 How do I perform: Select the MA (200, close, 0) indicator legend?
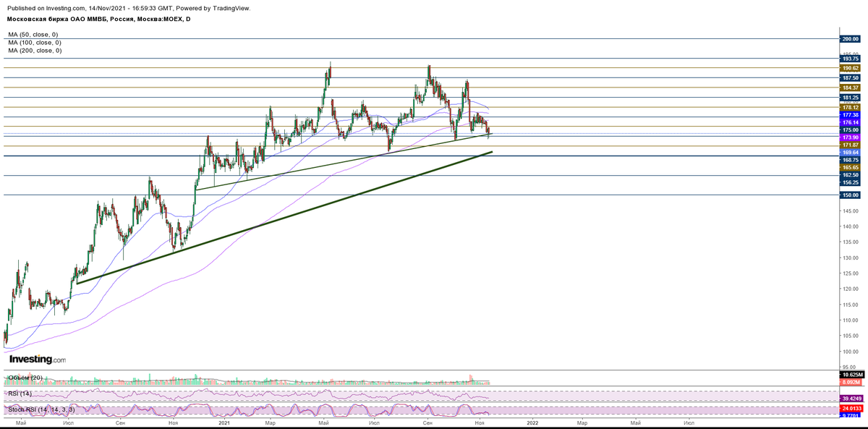click(35, 51)
